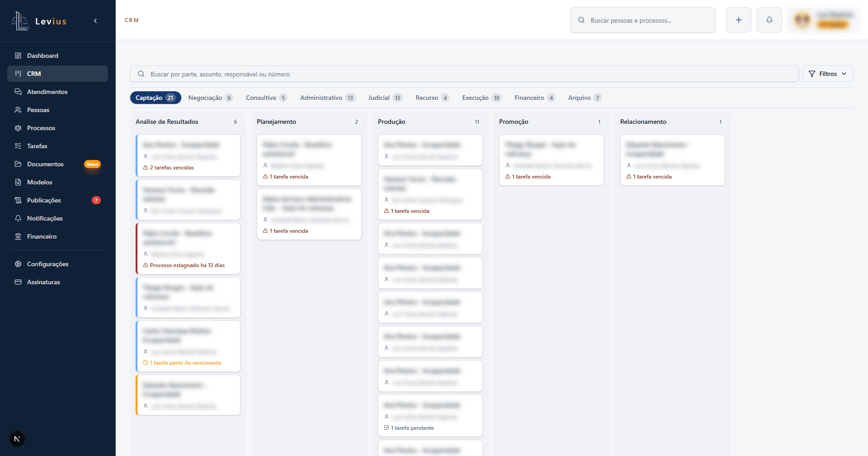
Task: Click the Assinaturas card icon
Action: (x=18, y=282)
